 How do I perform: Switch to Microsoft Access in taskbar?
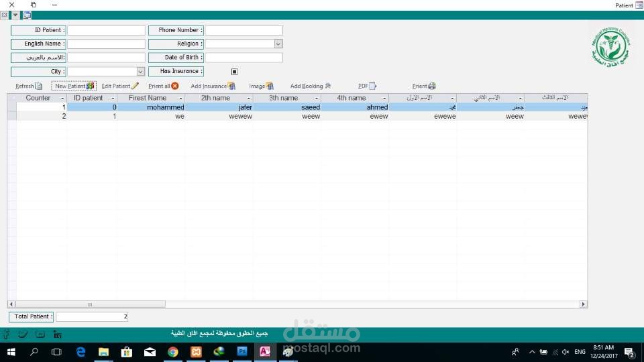[266, 352]
